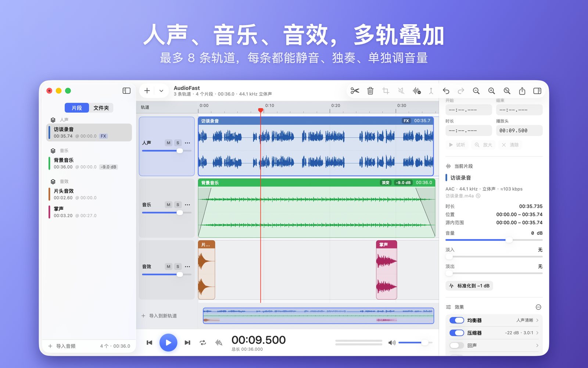Image resolution: width=588 pixels, height=368 pixels.
Task: Click the master volume slider knob
Action: click(424, 343)
